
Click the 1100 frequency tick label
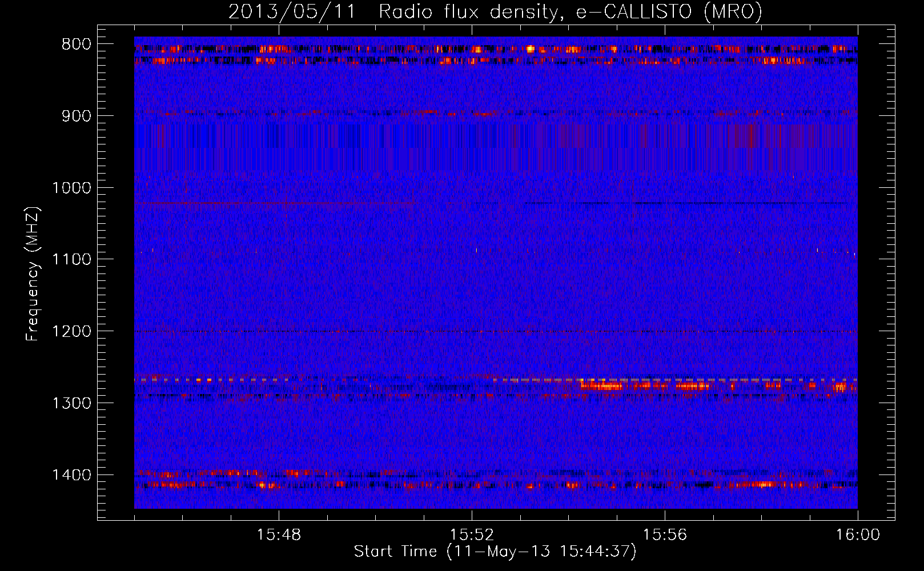71,260
